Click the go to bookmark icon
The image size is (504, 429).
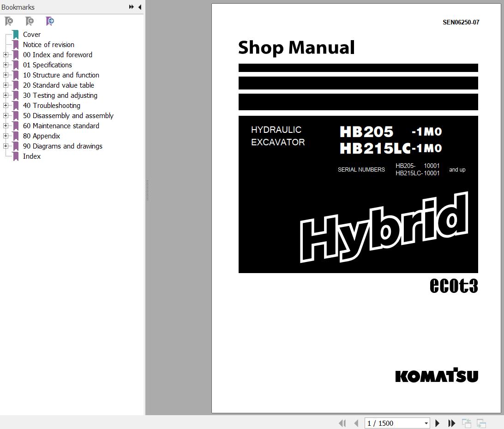pos(50,21)
